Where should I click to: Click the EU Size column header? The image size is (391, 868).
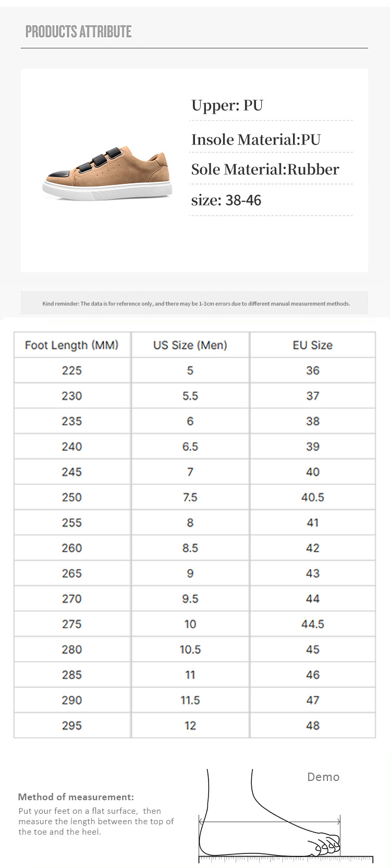coord(313,345)
